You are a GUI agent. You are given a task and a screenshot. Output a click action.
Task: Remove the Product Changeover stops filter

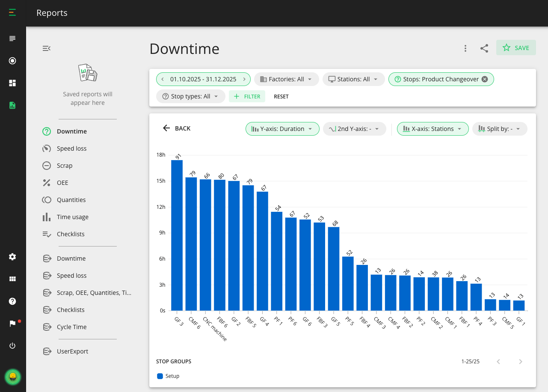point(484,79)
